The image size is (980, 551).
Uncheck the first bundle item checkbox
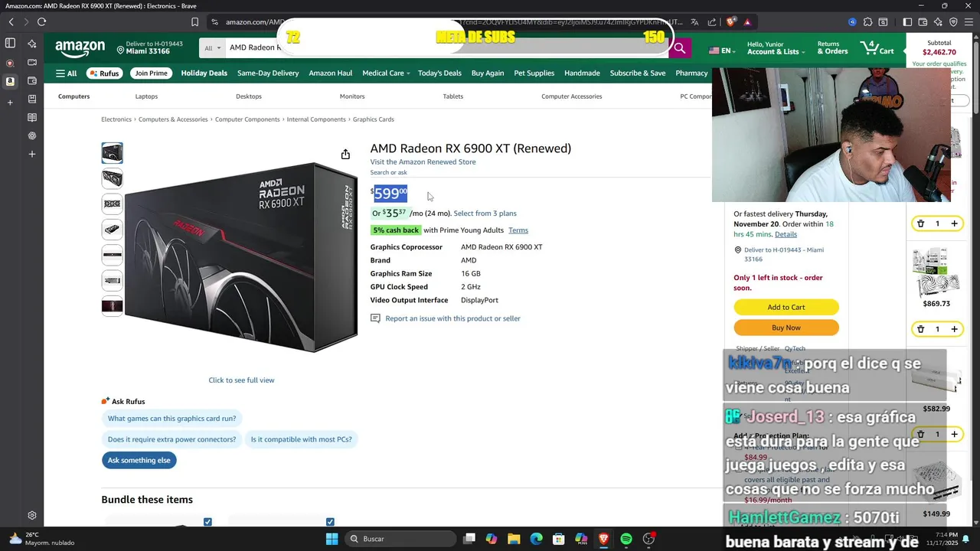click(207, 522)
